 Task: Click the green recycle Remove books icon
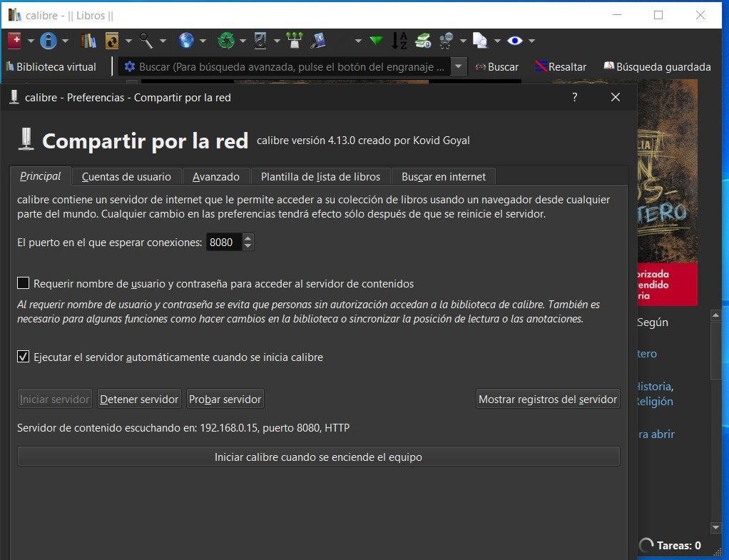tap(226, 41)
